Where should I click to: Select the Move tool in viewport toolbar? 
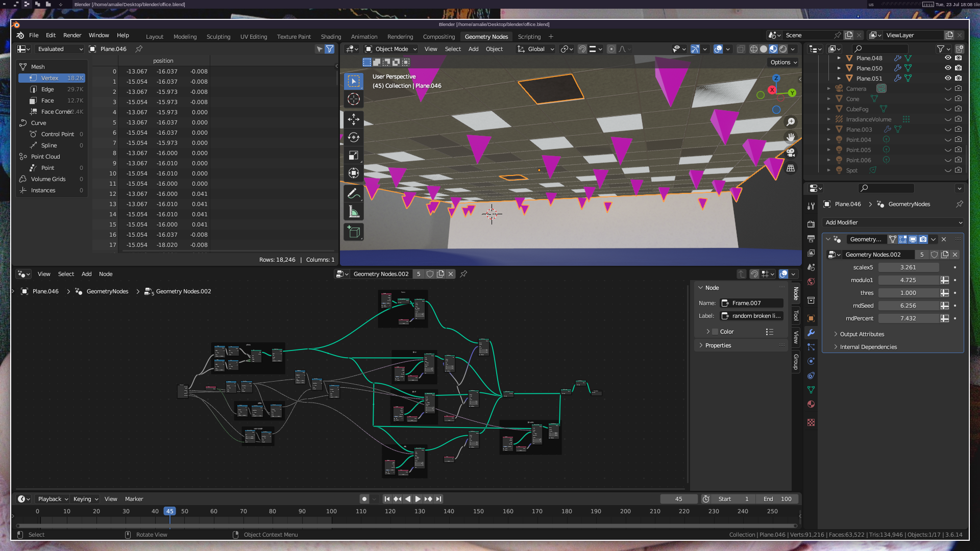354,119
